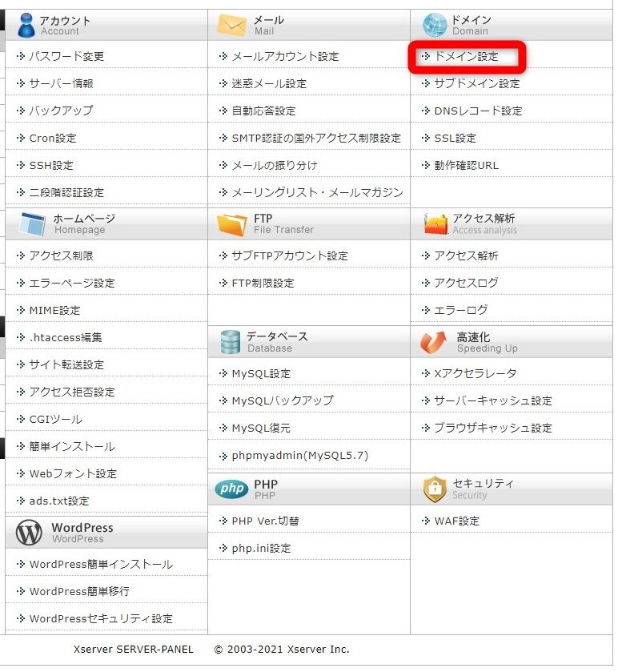Open Cron設定 link
This screenshot has width=622, height=672.
point(53,138)
